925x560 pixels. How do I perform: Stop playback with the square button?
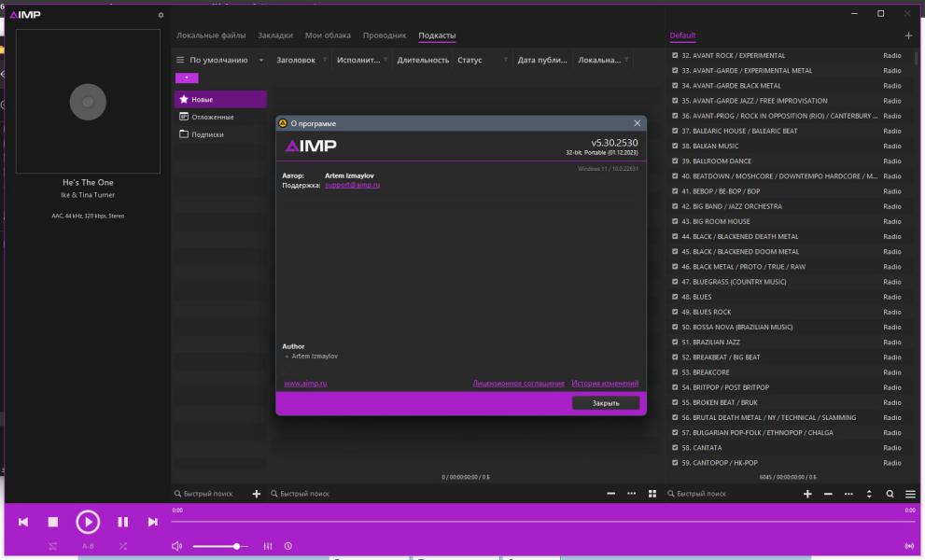(53, 522)
